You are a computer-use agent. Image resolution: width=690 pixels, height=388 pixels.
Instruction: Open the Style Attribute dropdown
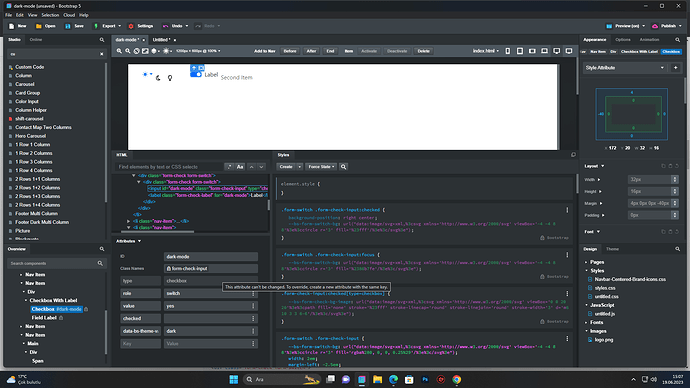point(624,68)
